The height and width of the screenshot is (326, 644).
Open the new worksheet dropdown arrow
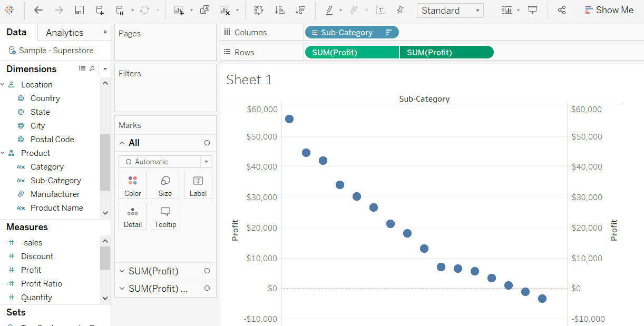(191, 11)
